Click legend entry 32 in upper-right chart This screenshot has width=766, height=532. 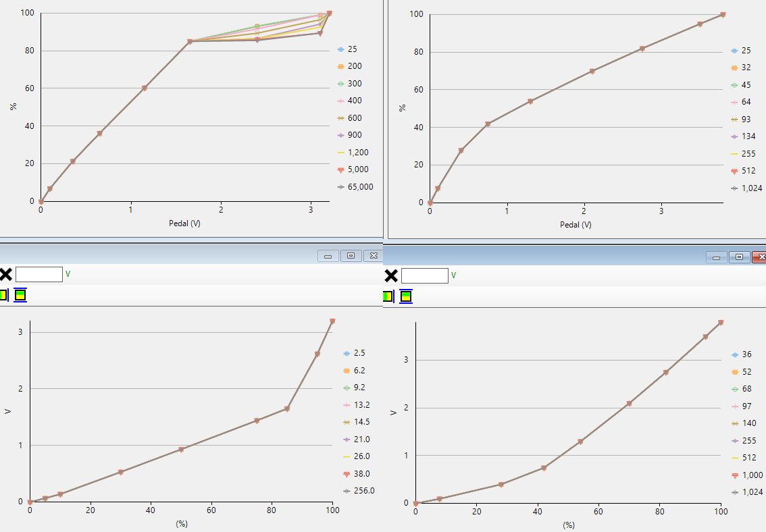tap(741, 68)
